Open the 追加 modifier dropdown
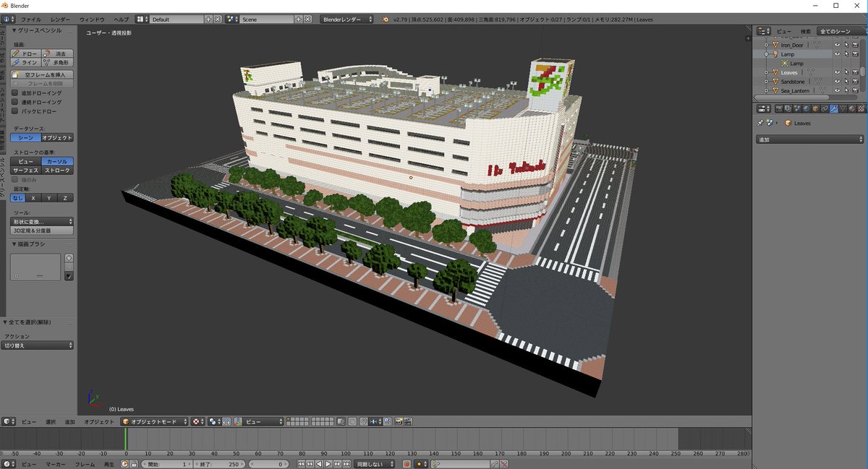This screenshot has height=469, width=868. click(x=809, y=139)
